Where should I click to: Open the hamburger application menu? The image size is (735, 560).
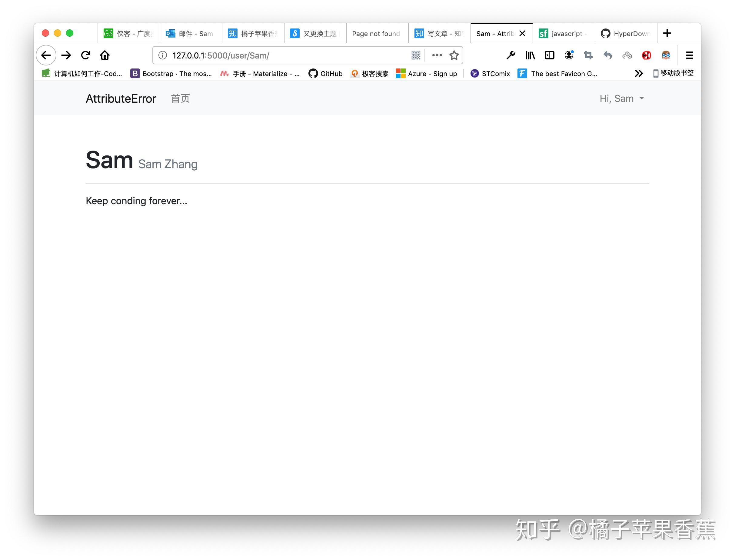(689, 55)
